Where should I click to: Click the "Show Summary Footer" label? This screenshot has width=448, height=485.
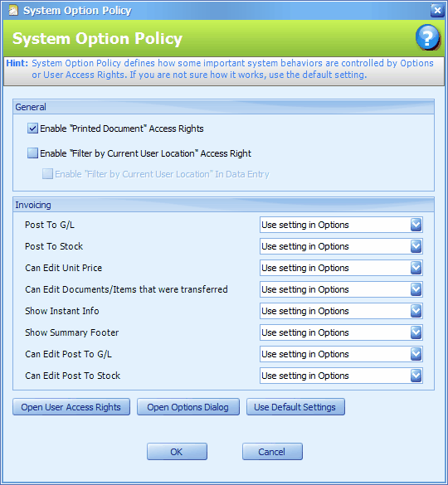click(72, 332)
